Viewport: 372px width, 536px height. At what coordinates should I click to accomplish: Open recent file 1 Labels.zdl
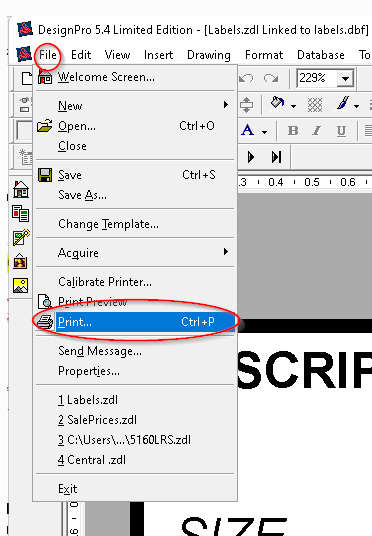pyautogui.click(x=135, y=400)
